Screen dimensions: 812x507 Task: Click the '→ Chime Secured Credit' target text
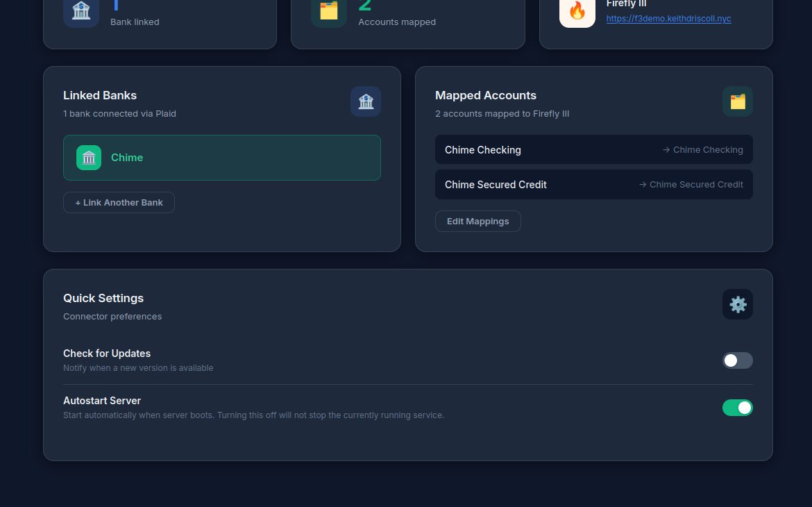(691, 185)
